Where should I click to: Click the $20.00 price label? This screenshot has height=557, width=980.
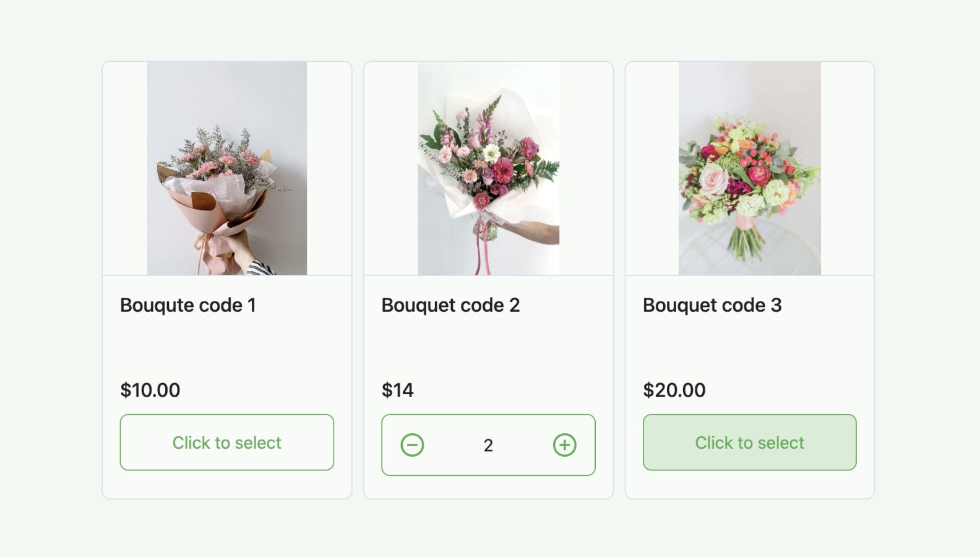(x=674, y=390)
